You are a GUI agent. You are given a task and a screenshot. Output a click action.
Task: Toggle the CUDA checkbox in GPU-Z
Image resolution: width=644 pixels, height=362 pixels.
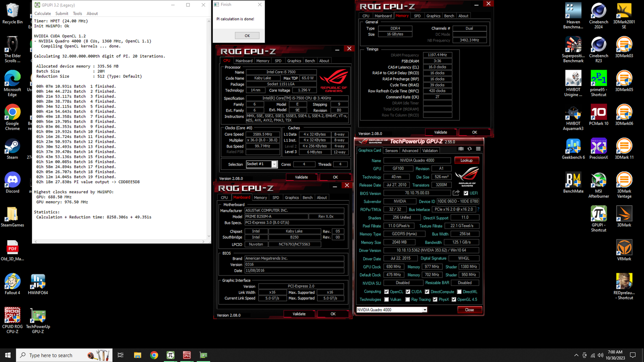coord(408,292)
